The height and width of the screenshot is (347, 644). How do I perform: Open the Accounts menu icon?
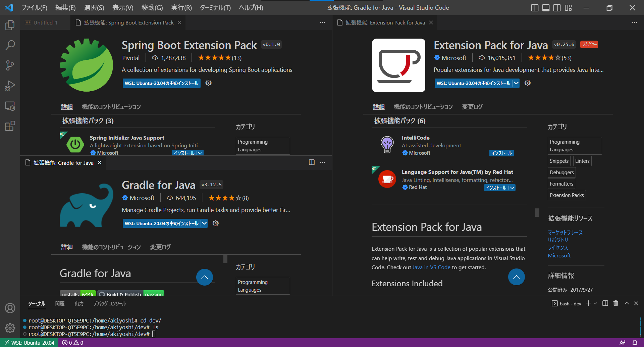[10, 308]
